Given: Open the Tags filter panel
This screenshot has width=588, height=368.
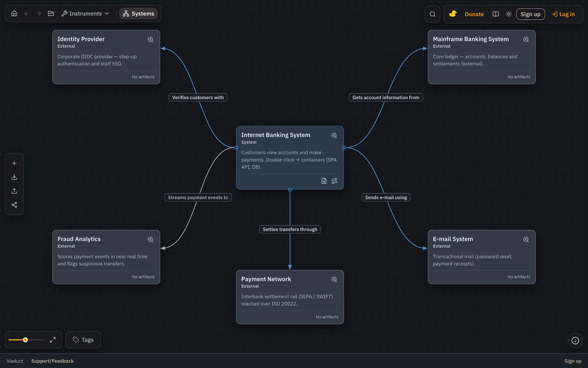Looking at the screenshot, I should coord(83,340).
